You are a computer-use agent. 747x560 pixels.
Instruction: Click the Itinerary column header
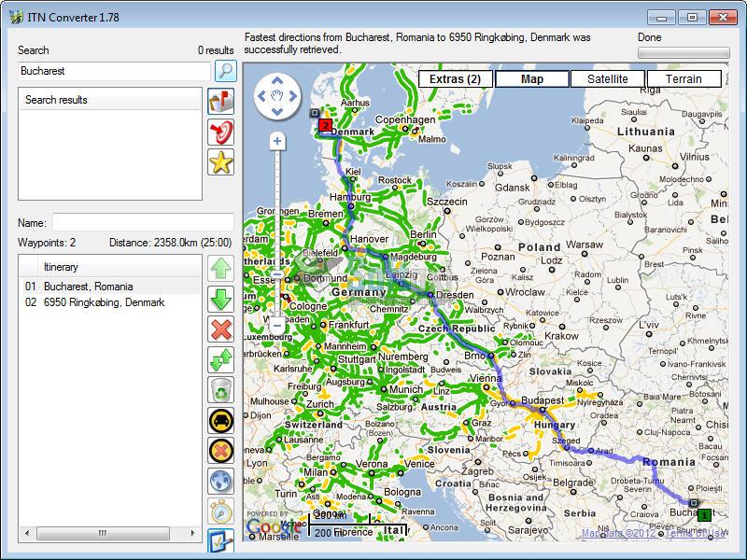(x=120, y=267)
